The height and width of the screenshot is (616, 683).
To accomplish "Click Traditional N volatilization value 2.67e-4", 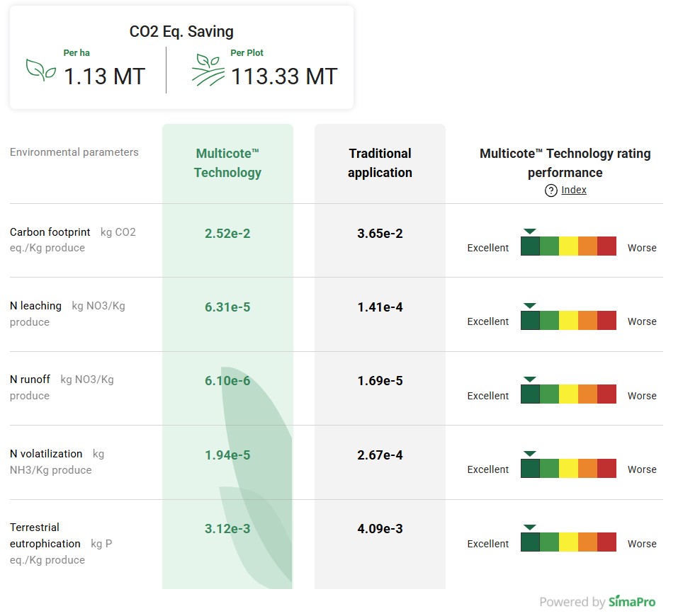I will 380,455.
